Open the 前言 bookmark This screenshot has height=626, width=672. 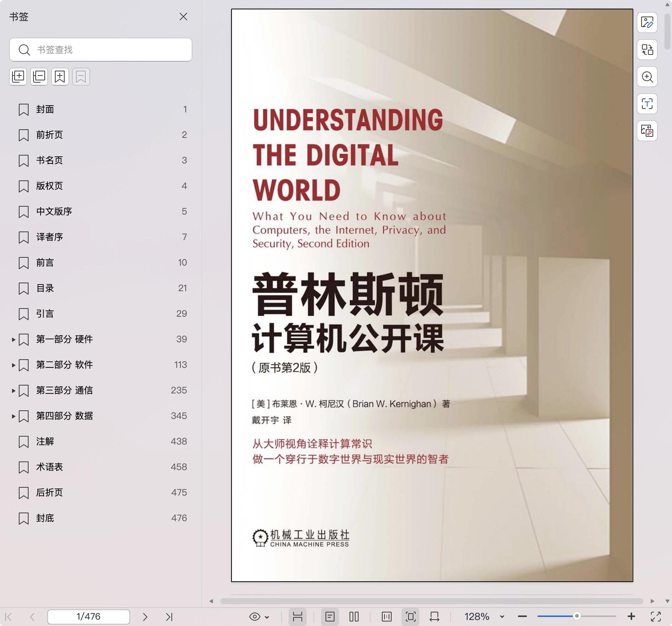[101, 263]
